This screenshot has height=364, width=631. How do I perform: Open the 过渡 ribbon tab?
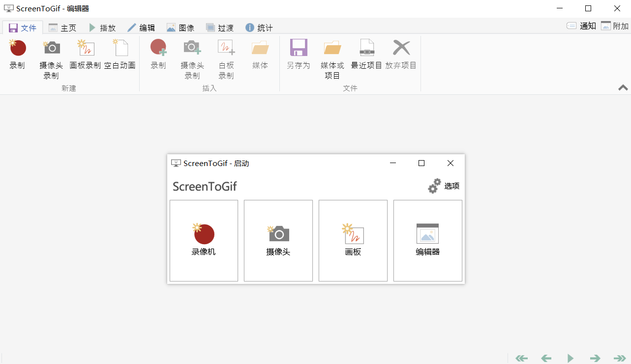point(220,28)
